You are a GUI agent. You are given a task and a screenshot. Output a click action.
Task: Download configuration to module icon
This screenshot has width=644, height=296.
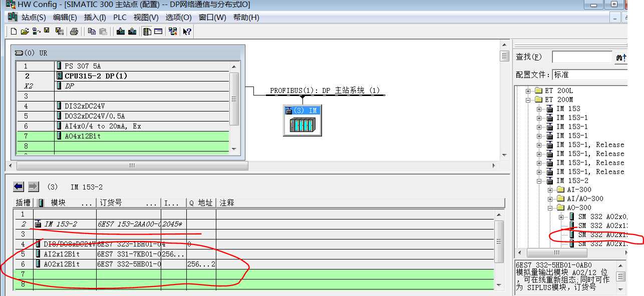[x=120, y=31]
